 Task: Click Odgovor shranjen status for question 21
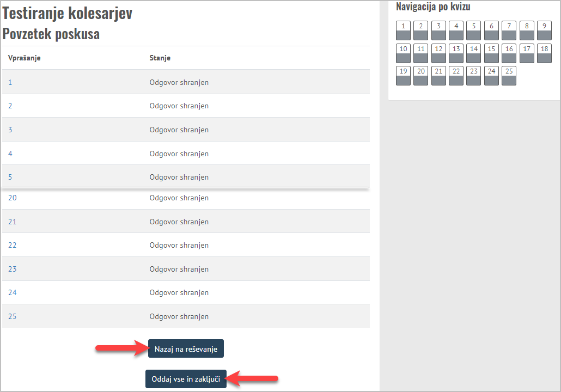[x=179, y=222]
